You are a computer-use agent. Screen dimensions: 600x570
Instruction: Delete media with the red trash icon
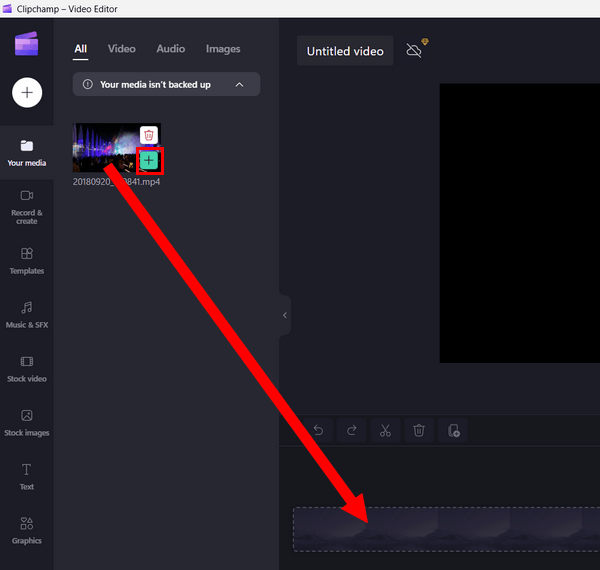(x=149, y=135)
